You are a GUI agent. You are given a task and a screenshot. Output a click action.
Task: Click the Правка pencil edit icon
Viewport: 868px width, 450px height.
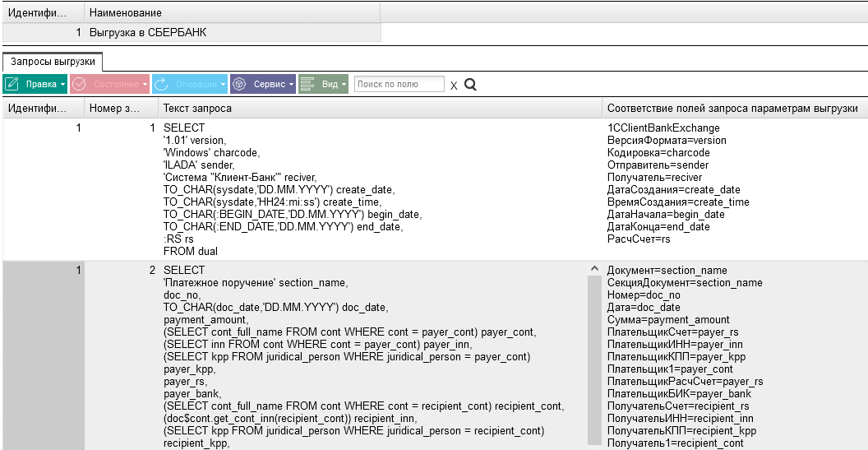(x=12, y=84)
